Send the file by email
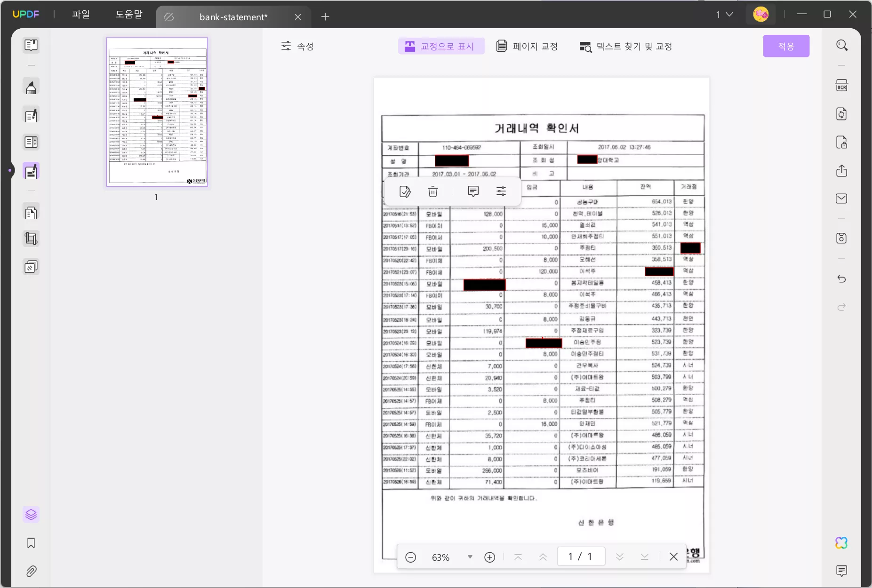 tap(841, 199)
